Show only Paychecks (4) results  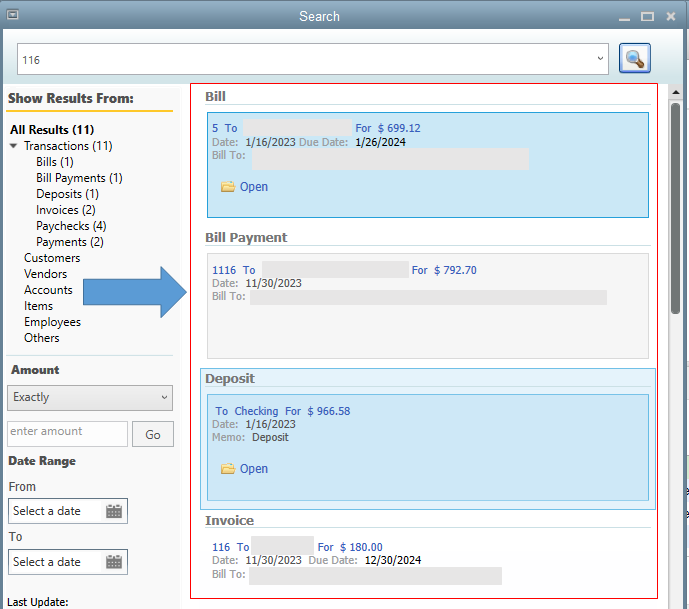coord(71,226)
